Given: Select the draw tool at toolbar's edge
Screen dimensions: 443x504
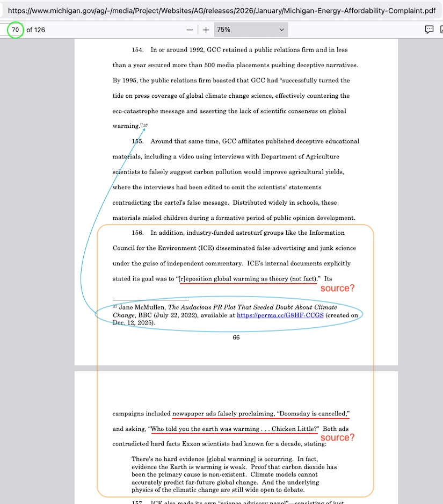Looking at the screenshot, I should 441,30.
